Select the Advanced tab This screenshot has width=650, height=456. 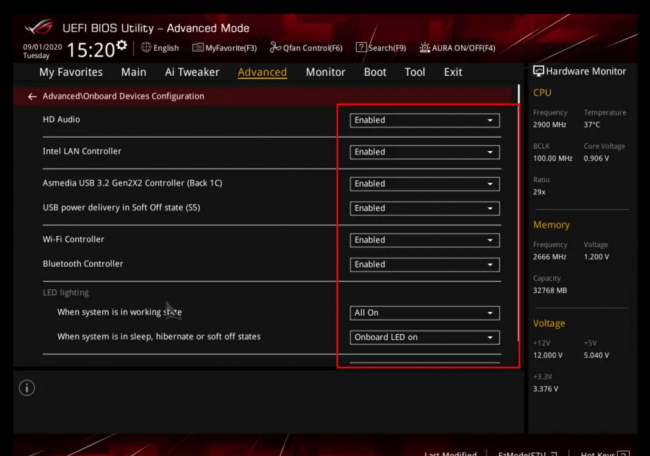pos(262,72)
